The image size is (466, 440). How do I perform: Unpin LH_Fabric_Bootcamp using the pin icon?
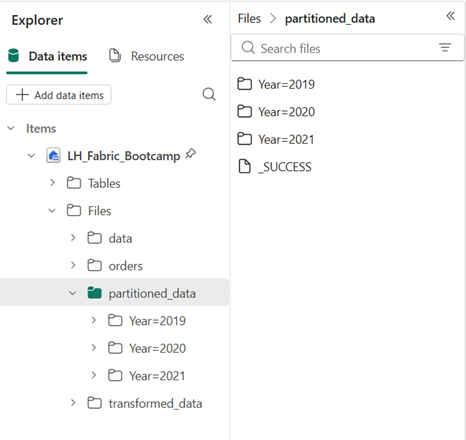click(x=191, y=154)
